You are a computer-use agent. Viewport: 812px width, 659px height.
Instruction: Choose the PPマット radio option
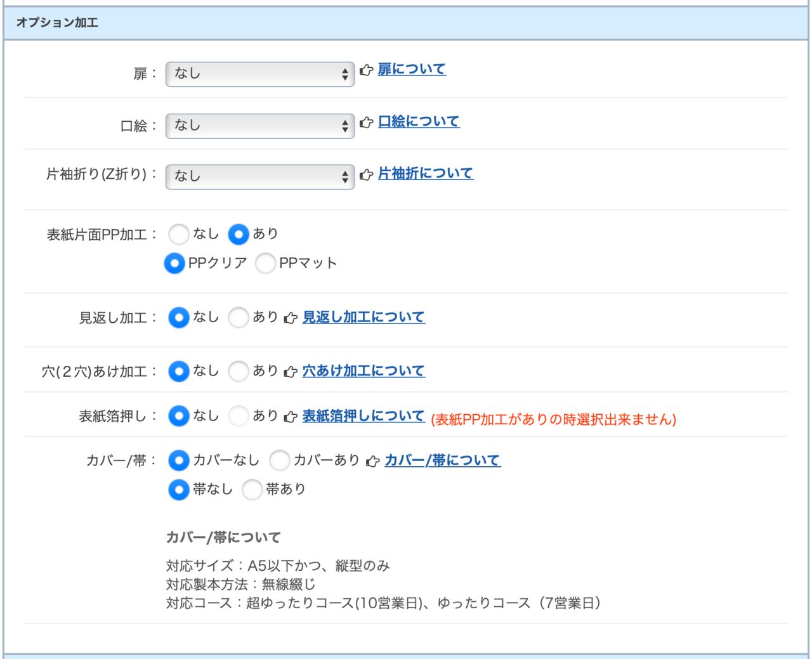click(265, 263)
